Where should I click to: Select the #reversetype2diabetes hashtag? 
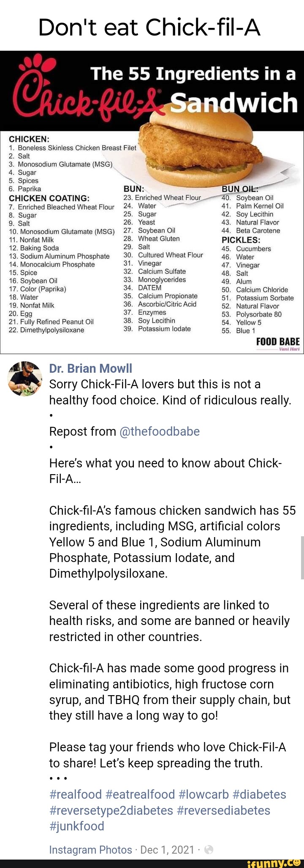(x=111, y=810)
